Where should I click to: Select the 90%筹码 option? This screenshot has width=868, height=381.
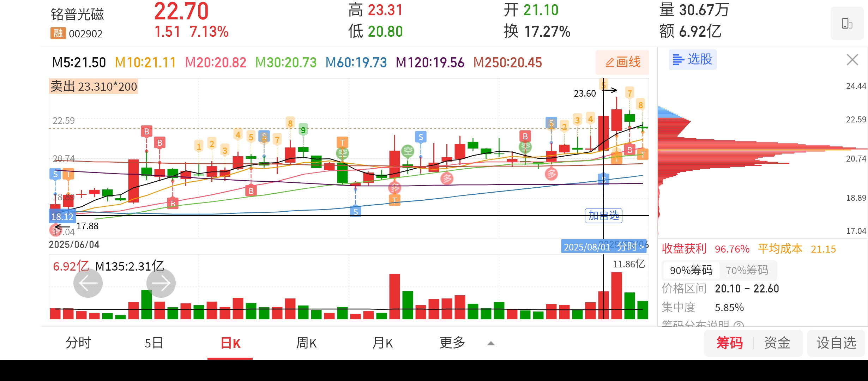click(691, 270)
